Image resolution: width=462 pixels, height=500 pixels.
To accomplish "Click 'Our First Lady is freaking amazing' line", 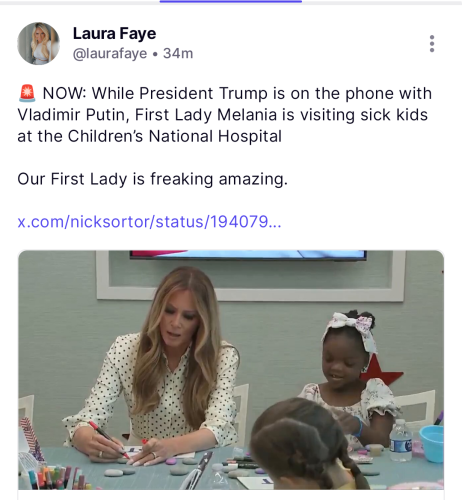I will (x=152, y=179).
